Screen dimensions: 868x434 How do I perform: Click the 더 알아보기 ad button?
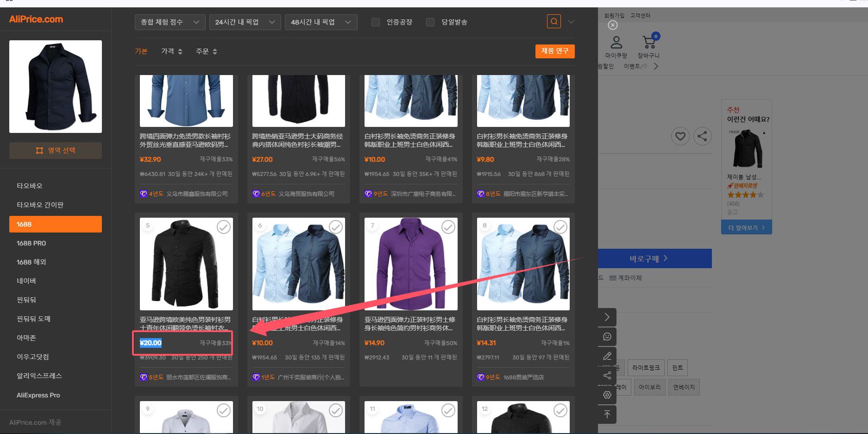pos(747,227)
